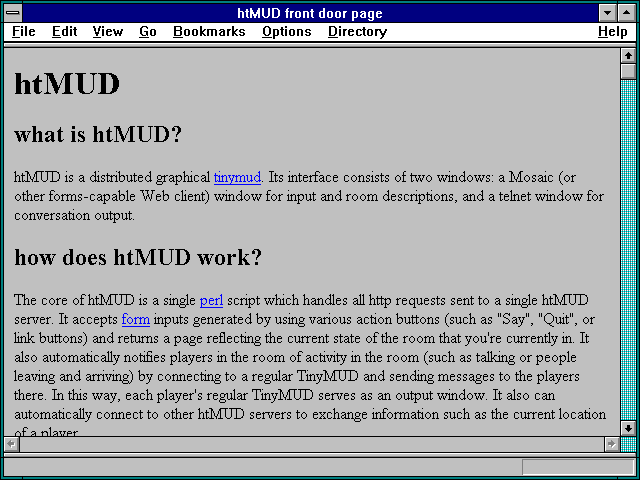The height and width of the screenshot is (480, 640).
Task: Open the Go menu
Action: 148,31
